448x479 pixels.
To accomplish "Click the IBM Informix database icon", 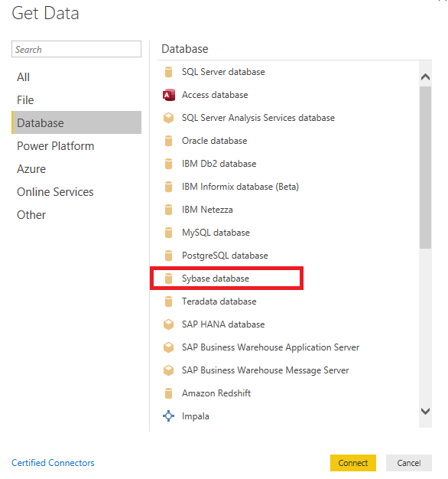I will click(168, 187).
